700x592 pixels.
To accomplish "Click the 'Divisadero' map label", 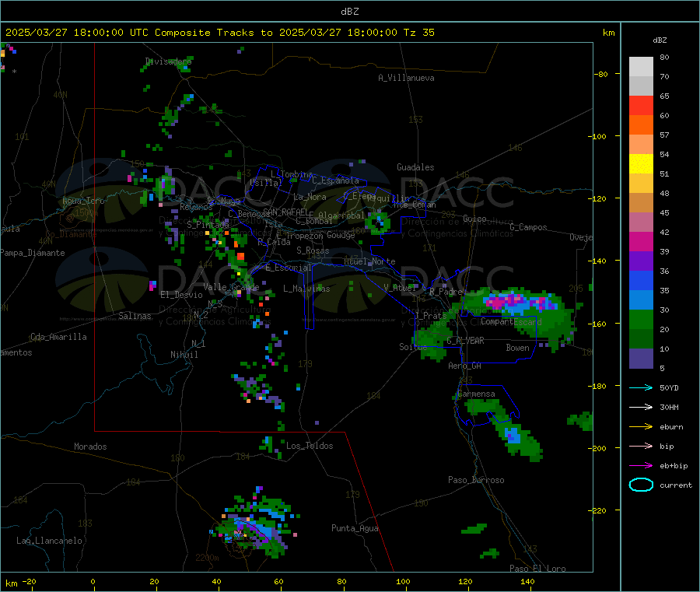I will click(x=168, y=61).
